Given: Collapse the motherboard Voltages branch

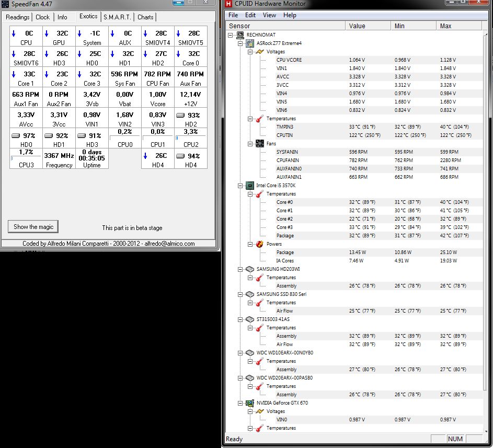Looking at the screenshot, I should (250, 52).
